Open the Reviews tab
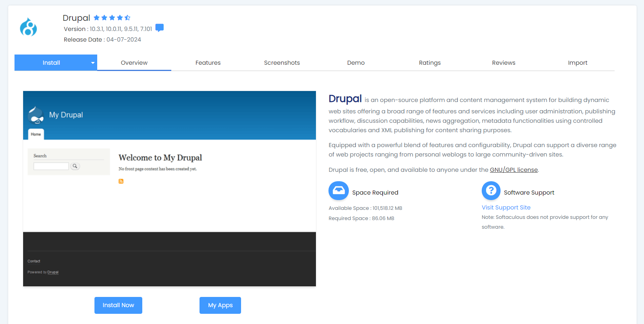 (x=504, y=63)
